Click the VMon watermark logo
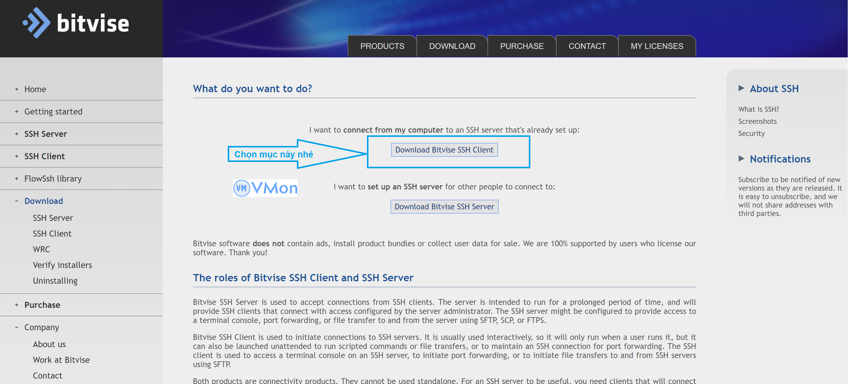This screenshot has height=384, width=868. pos(265,188)
